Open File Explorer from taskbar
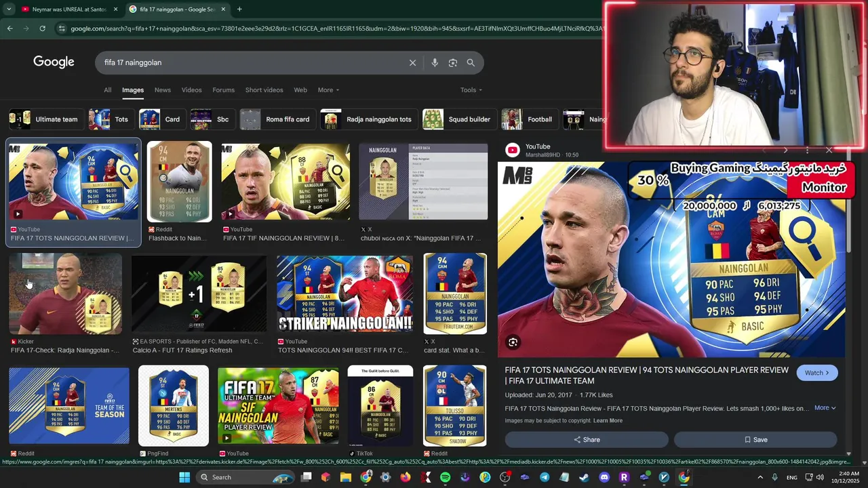The width and height of the screenshot is (868, 488). click(346, 477)
